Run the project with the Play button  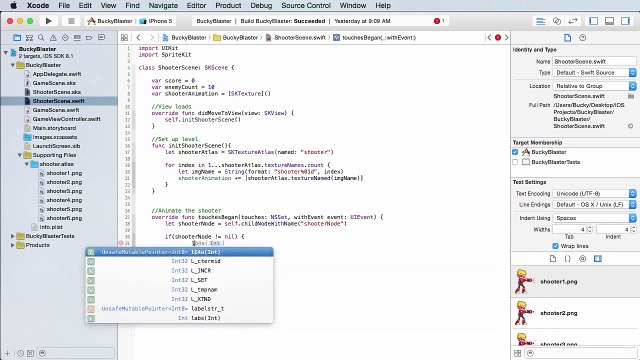(49, 21)
